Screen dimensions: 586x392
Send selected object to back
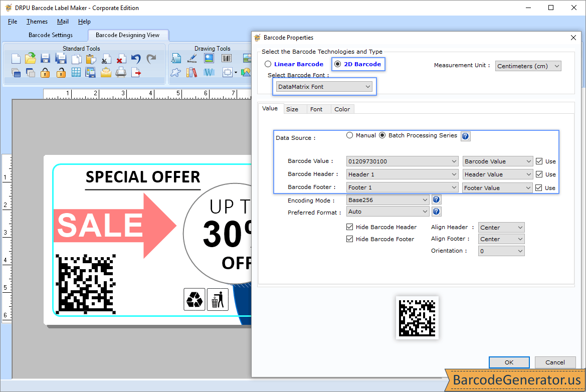pyautogui.click(x=31, y=73)
